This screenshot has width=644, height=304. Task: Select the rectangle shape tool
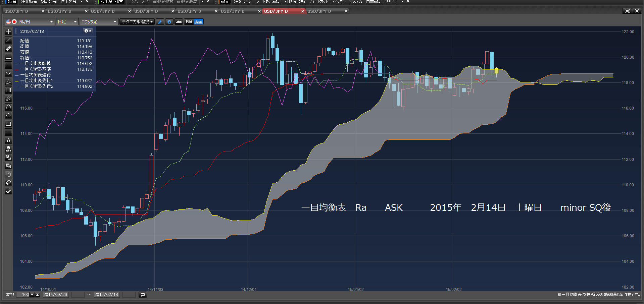point(8,124)
